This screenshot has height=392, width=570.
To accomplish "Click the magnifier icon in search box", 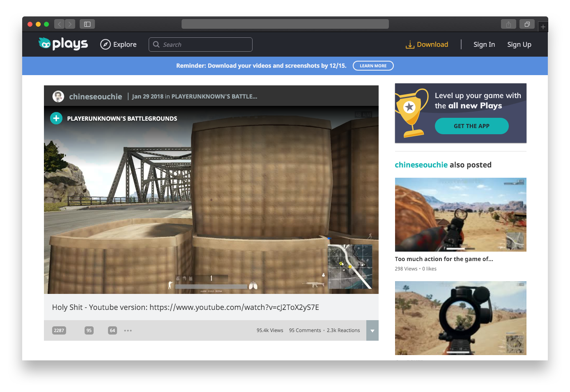I will 156,44.
